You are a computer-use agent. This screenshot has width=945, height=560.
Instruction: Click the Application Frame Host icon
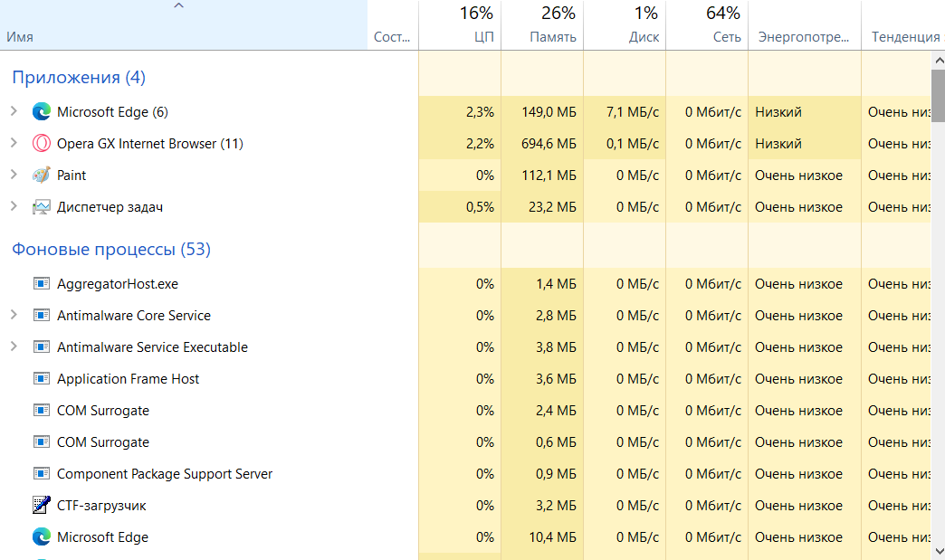pos(41,379)
